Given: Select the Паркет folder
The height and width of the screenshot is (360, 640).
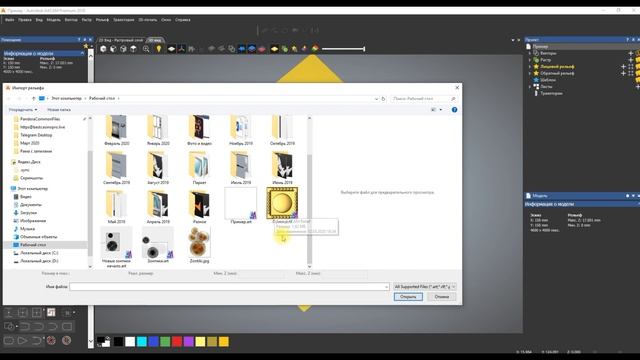Looking at the screenshot, I should tap(199, 168).
